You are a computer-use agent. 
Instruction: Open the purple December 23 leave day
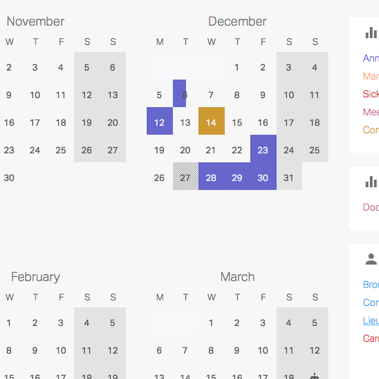pyautogui.click(x=263, y=149)
